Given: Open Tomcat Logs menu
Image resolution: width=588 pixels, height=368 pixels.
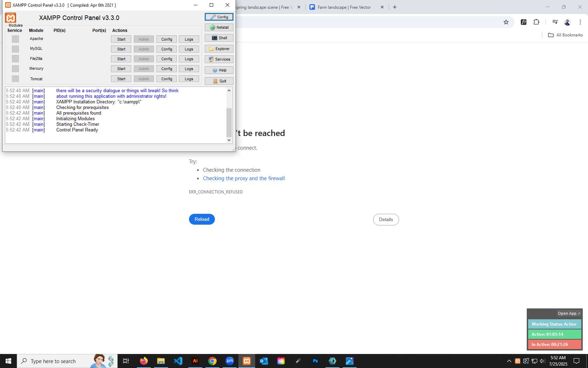Looking at the screenshot, I should pyautogui.click(x=189, y=79).
